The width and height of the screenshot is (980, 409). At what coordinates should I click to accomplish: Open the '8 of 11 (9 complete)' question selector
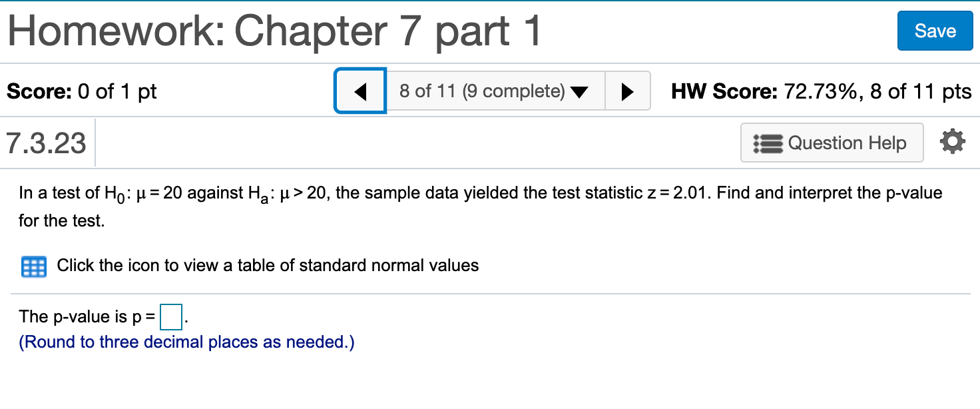(x=495, y=91)
